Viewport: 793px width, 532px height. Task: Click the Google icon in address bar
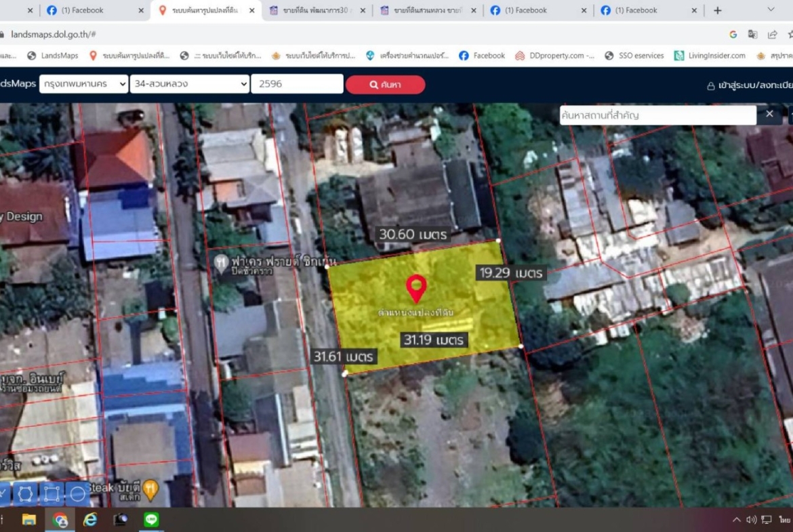pos(733,35)
